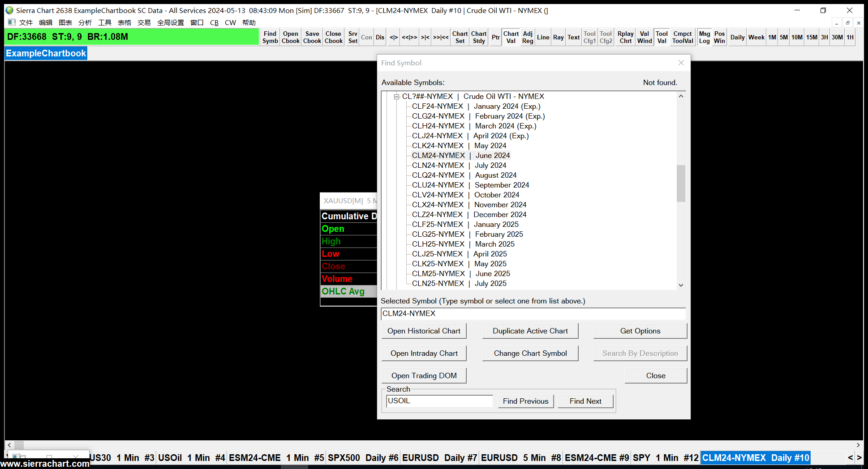Image resolution: width=868 pixels, height=469 pixels.
Task: Click Duplicate Active Chart button
Action: coord(530,331)
